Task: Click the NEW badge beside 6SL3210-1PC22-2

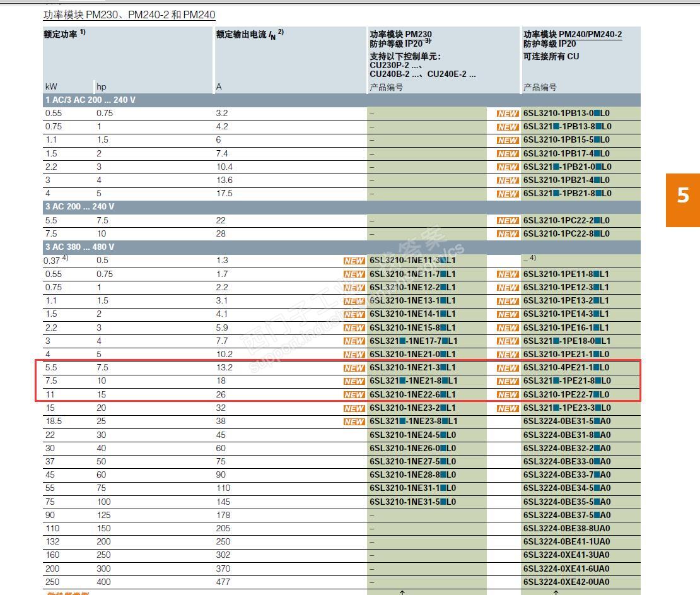Action: coord(508,221)
